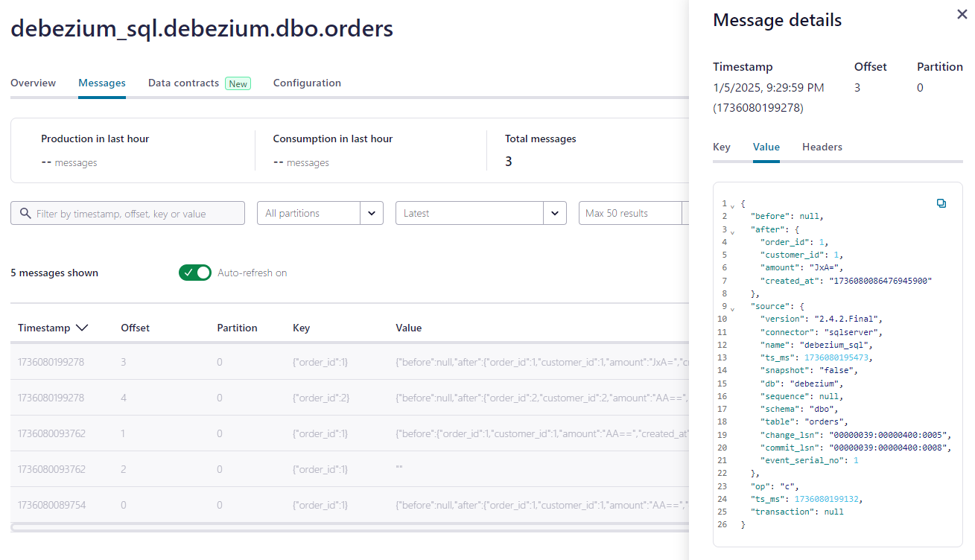975x560 pixels.
Task: Collapse the root JSON object on line 1
Action: [x=733, y=205]
